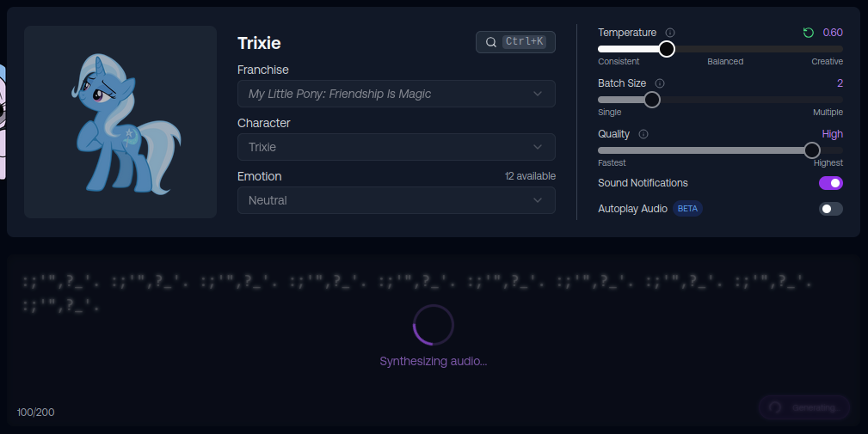Click the Trixie character portrait

120,122
